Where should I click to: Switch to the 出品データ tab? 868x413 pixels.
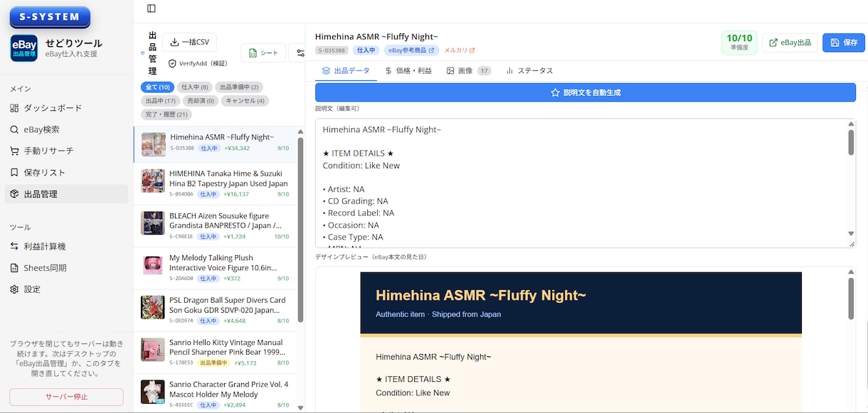coord(346,71)
